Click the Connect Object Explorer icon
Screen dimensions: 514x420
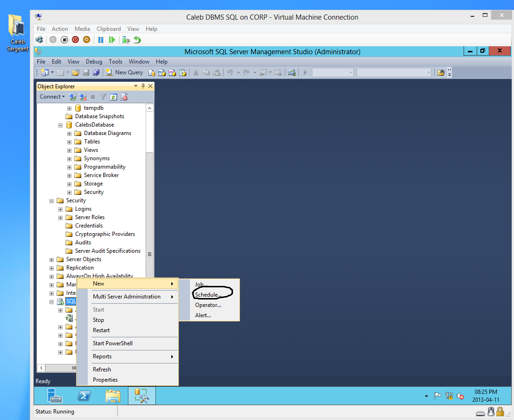pyautogui.click(x=72, y=97)
